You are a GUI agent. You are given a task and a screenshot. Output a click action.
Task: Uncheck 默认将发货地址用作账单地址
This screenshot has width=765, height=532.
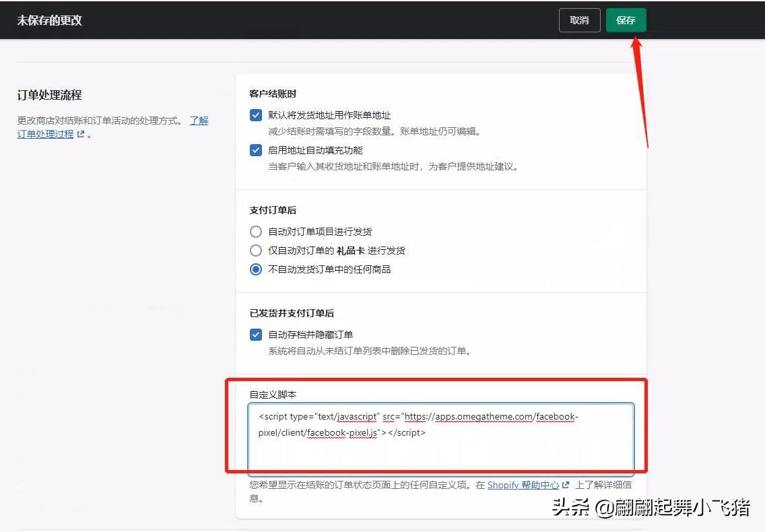pos(256,115)
